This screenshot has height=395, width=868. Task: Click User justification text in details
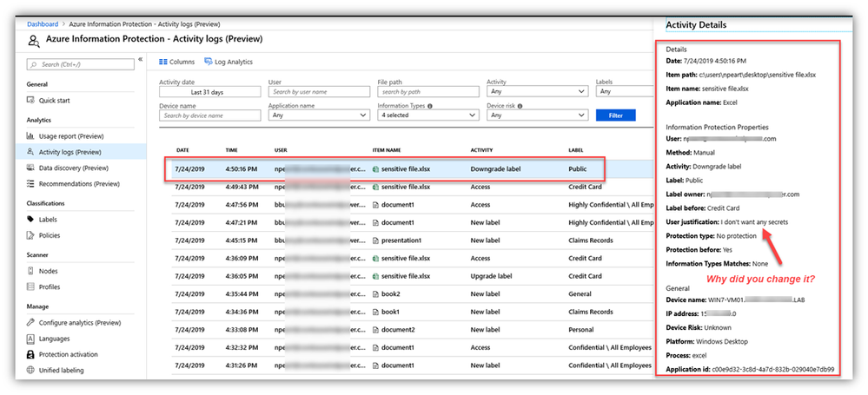point(754,222)
